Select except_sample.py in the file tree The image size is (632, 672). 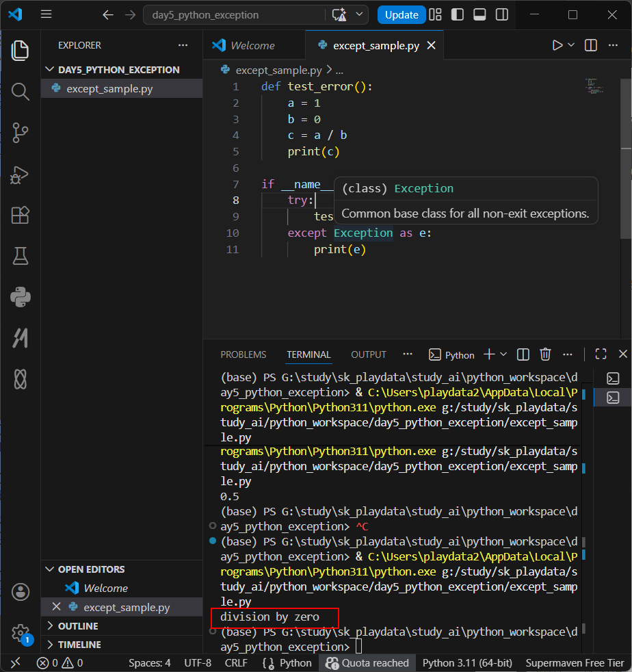click(122, 89)
